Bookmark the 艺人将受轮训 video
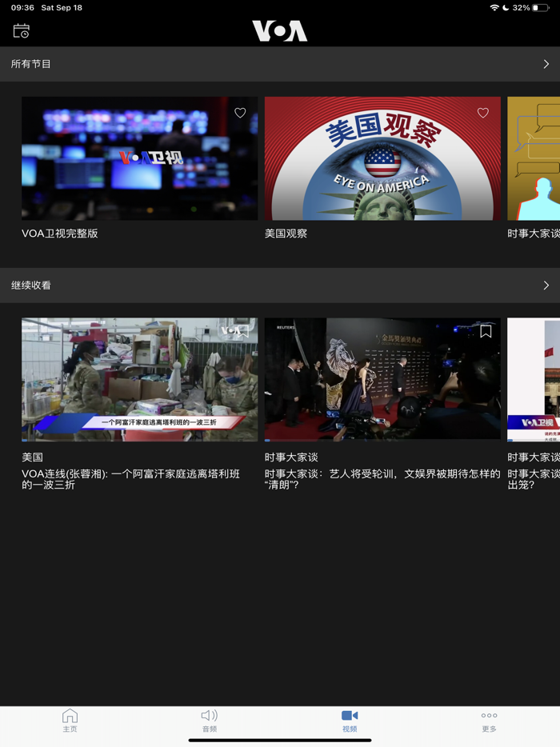Image resolution: width=560 pixels, height=747 pixels. [486, 331]
